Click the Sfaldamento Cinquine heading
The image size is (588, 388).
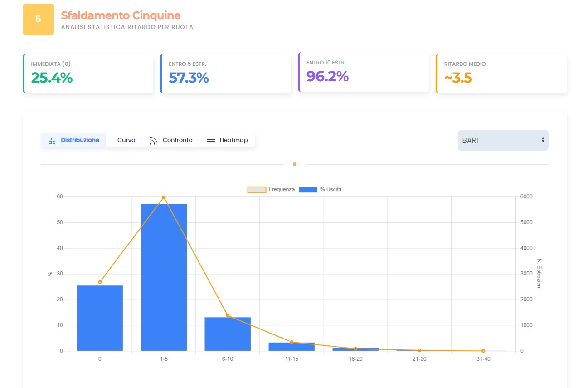click(121, 15)
